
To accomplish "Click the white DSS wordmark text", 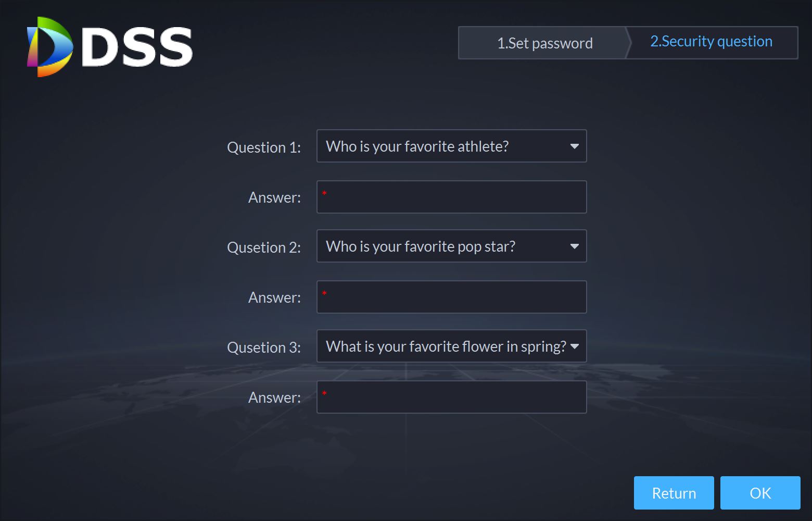I will (137, 47).
